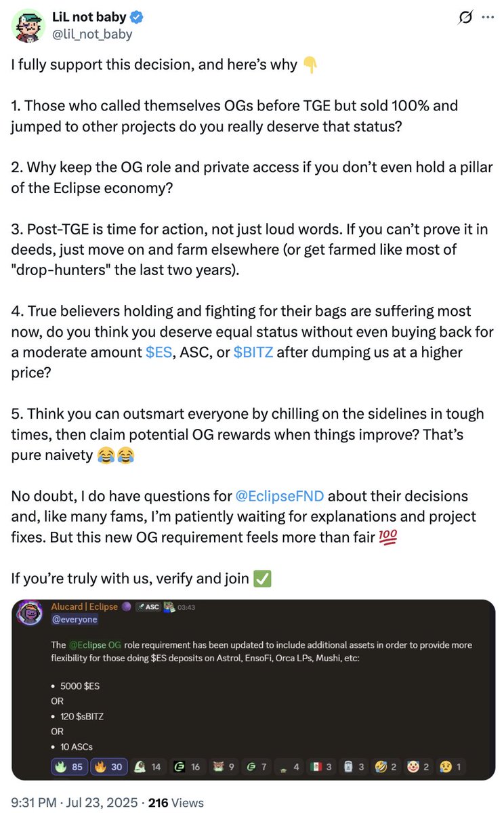
Task: Open the $BITZ cashtag link
Action: pos(253,353)
